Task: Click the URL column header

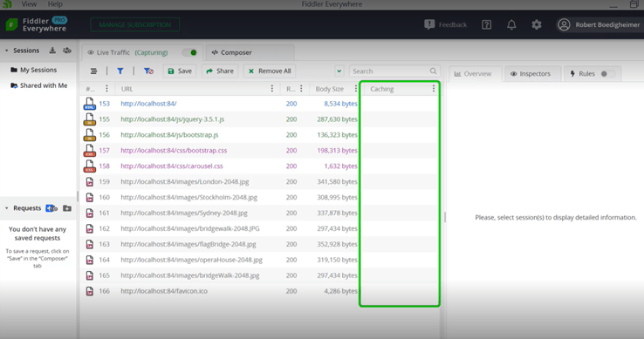Action: (127, 89)
